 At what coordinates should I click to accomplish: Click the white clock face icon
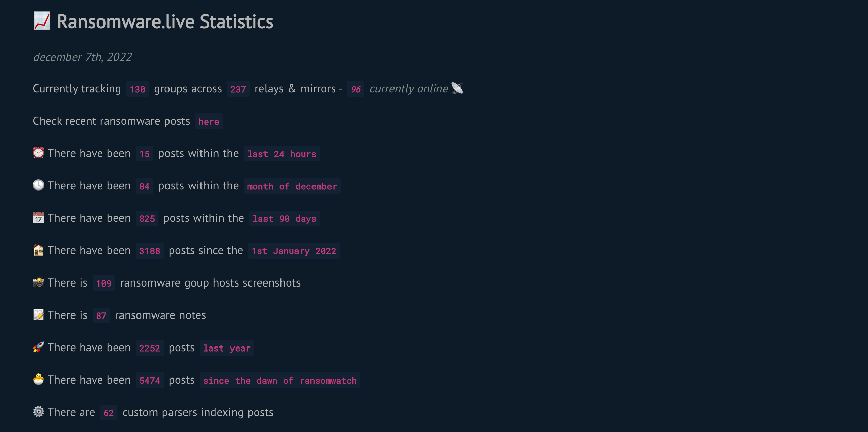click(x=38, y=185)
